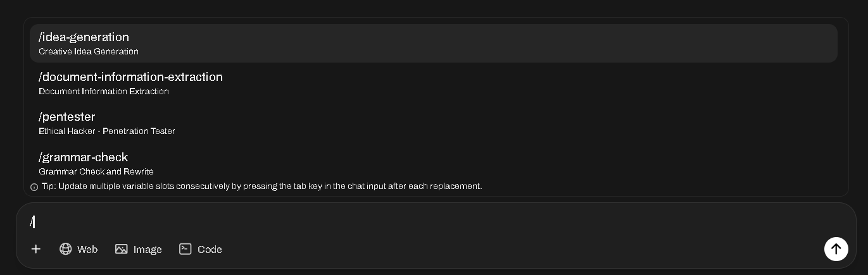Toggle the Web option label
Viewport: 868px width, 275px height.
tap(87, 250)
